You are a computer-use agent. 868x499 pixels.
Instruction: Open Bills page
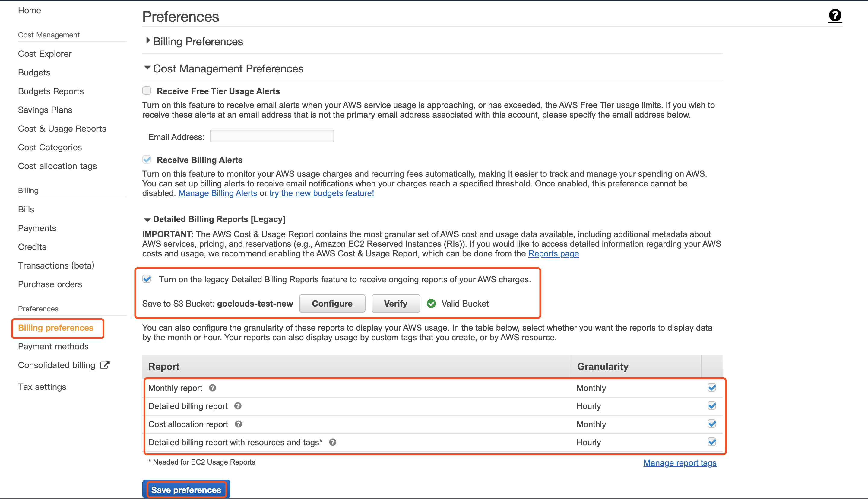[26, 209]
